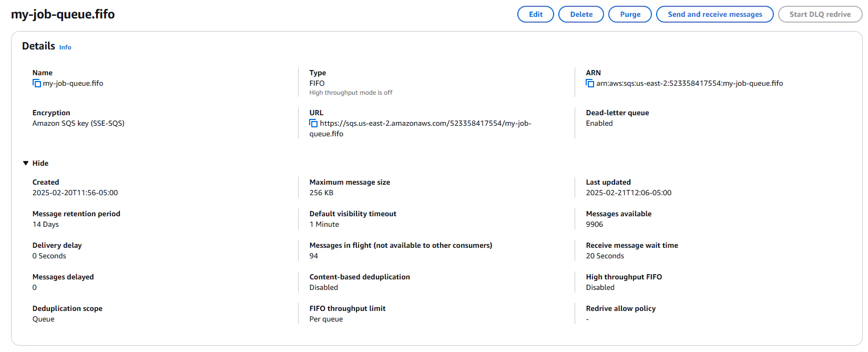Image resolution: width=868 pixels, height=352 pixels.
Task: Click the my-job-queue.fifo page heading
Action: [x=63, y=14]
